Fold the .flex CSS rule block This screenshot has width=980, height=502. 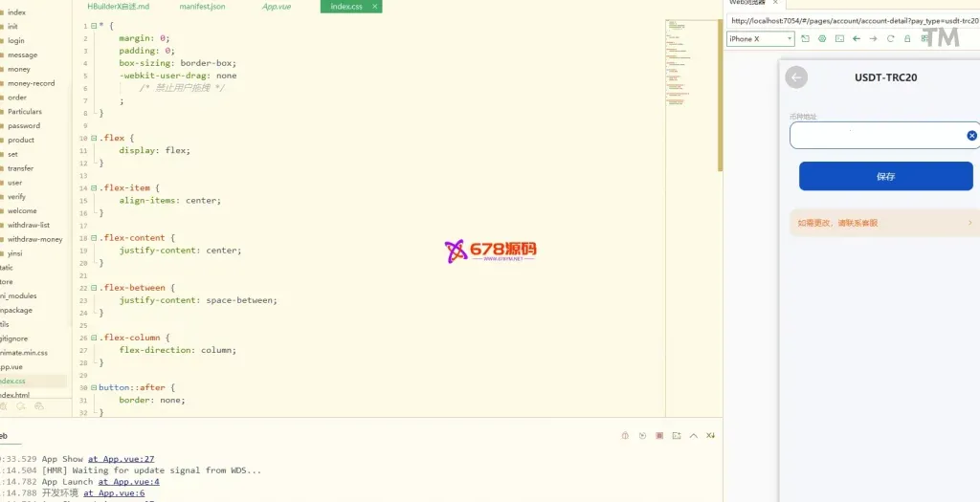click(94, 138)
